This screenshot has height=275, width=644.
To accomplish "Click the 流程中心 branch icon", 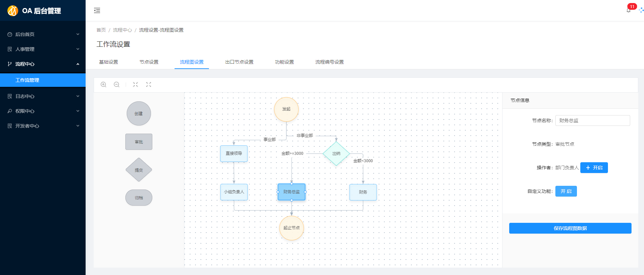I will tap(10, 64).
